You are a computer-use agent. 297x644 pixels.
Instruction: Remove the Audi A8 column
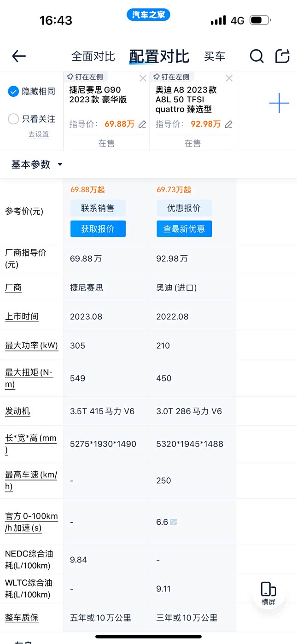click(229, 78)
